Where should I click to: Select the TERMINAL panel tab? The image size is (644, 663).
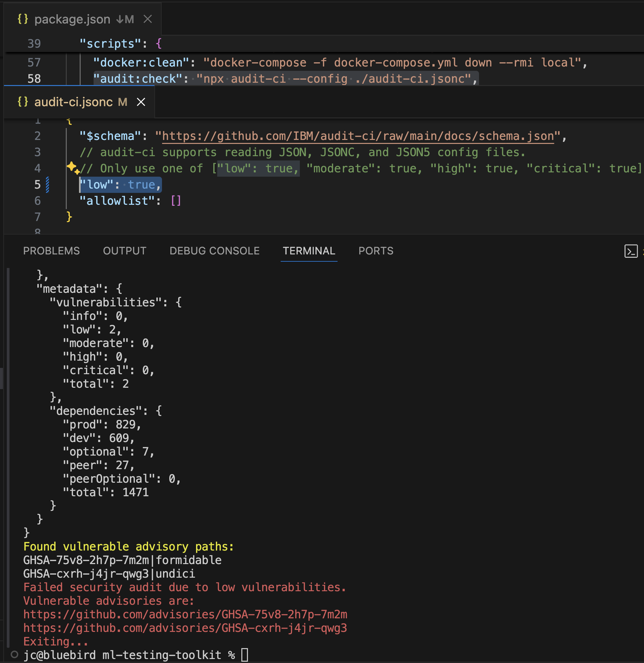[x=309, y=251]
